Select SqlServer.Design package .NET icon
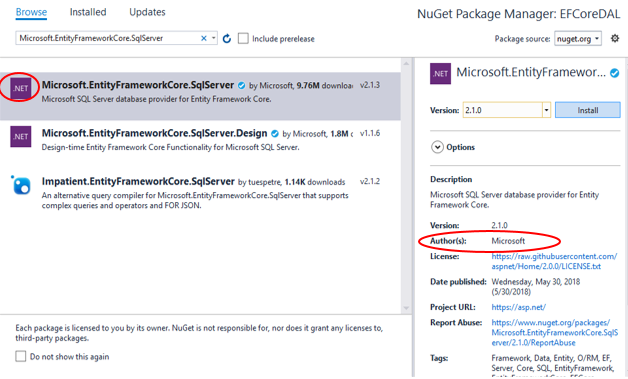628x379 pixels. (x=20, y=137)
